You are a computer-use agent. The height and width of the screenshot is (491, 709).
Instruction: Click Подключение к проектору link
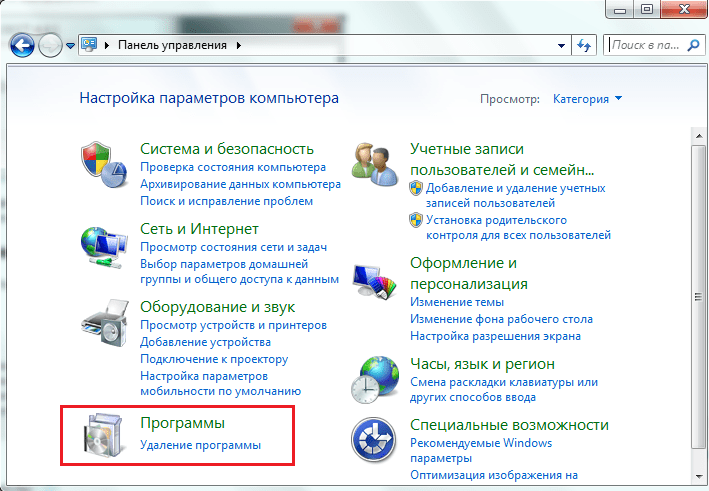click(x=214, y=359)
